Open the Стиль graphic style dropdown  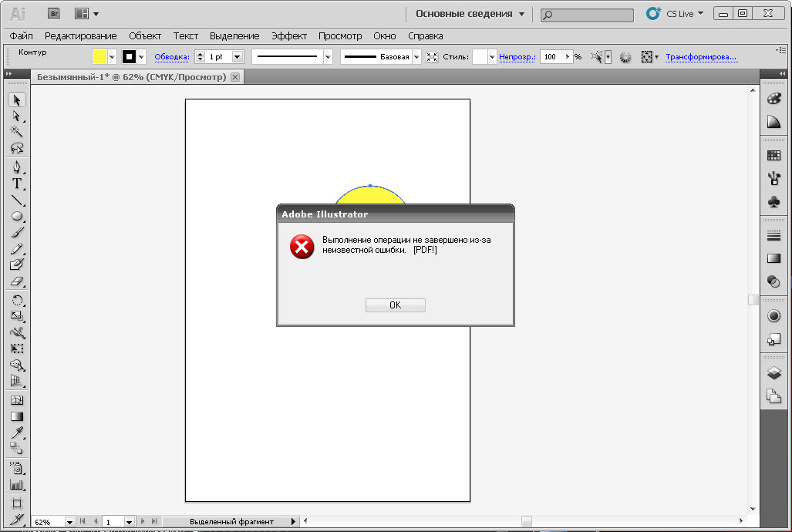492,56
